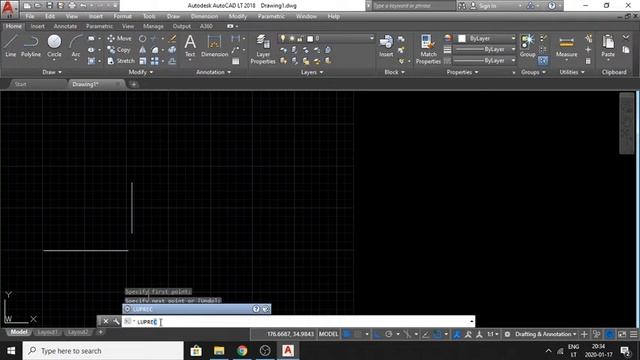The width and height of the screenshot is (640, 360).
Task: Click the Plot printer icon in quick access toolbar
Action: [72, 6]
